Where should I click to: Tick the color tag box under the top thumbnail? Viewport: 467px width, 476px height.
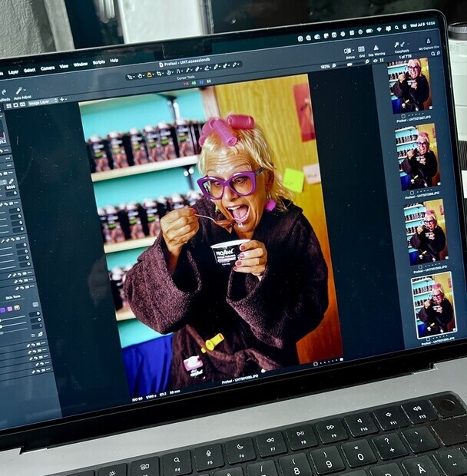point(403,116)
